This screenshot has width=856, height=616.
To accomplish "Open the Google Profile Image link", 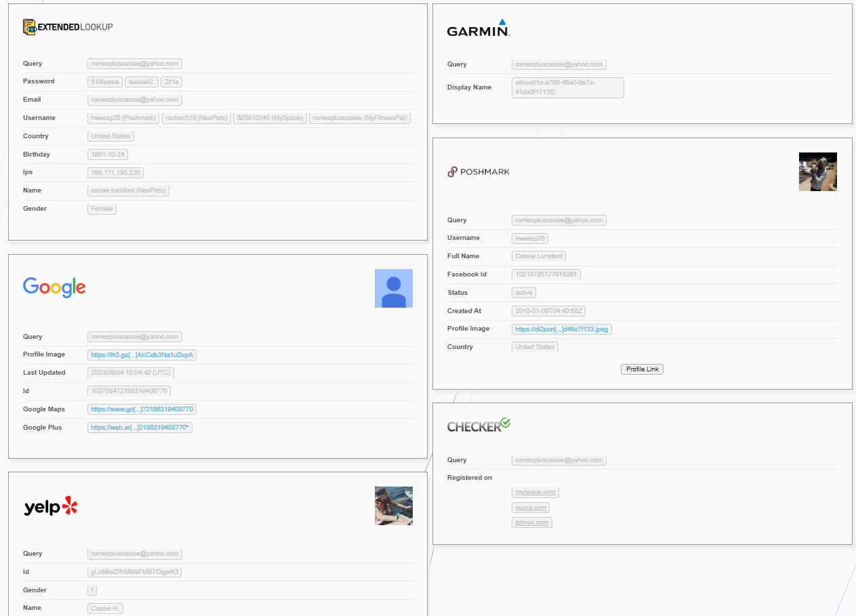I will [x=142, y=355].
